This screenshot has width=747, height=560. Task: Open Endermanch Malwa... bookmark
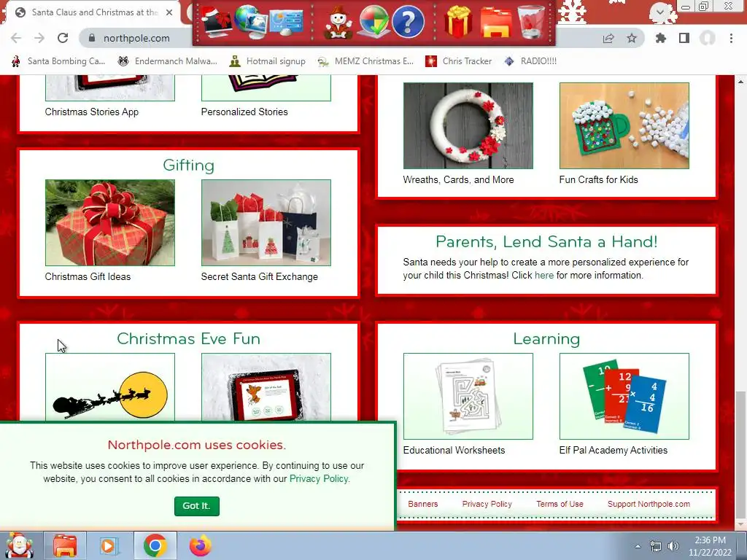(x=167, y=61)
